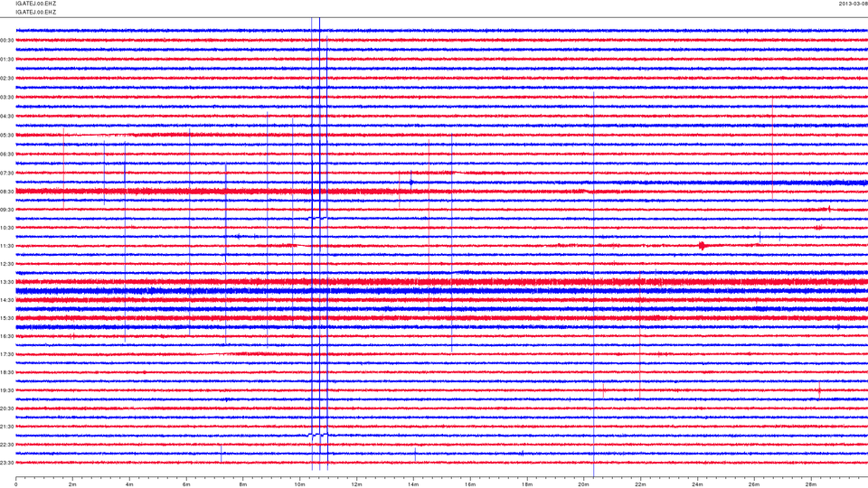Click the '04:30' time label

pos(7,117)
